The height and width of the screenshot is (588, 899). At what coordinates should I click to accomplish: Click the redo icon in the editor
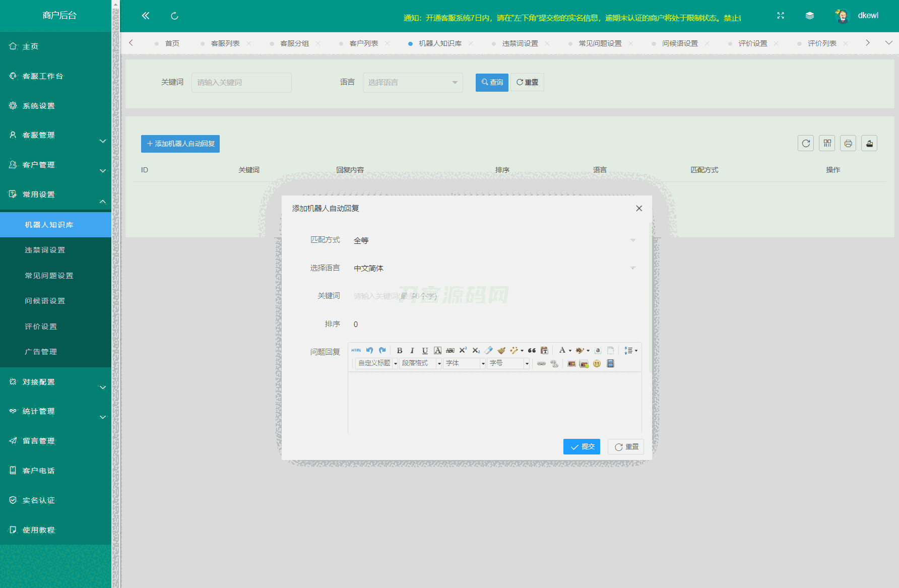tap(382, 350)
